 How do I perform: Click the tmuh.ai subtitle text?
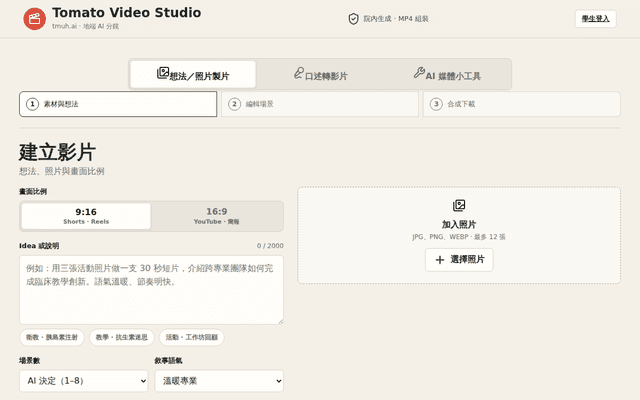pyautogui.click(x=85, y=26)
